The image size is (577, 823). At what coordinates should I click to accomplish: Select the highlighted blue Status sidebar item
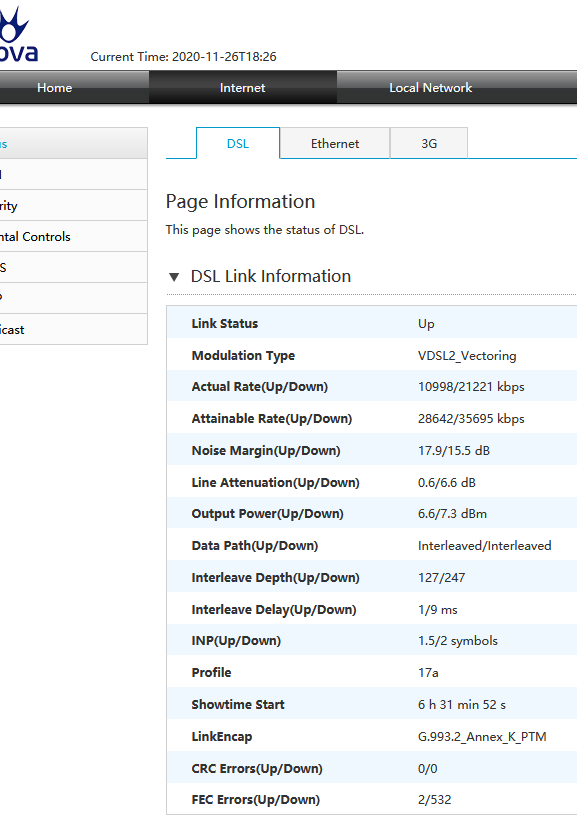click(x=74, y=143)
